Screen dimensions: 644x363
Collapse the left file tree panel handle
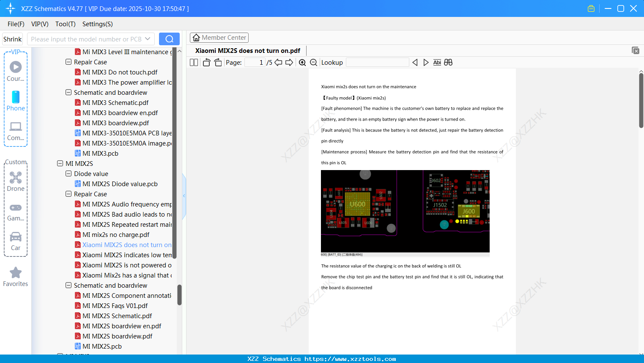184,196
